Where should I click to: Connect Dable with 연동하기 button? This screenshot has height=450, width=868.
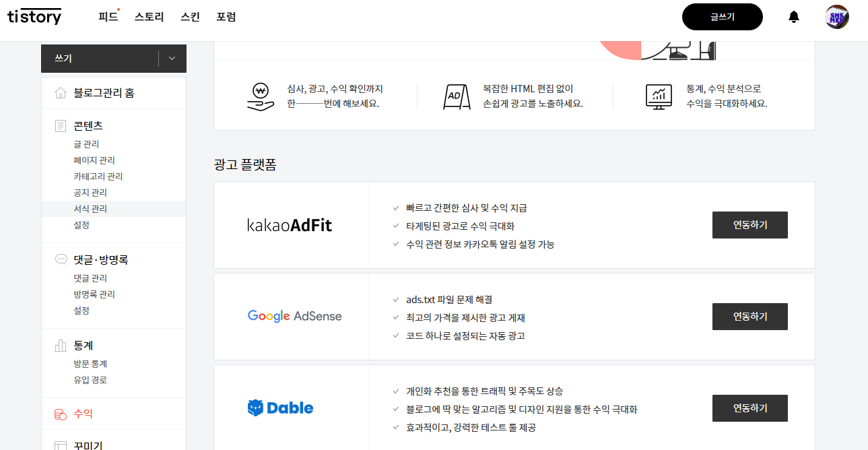[750, 408]
